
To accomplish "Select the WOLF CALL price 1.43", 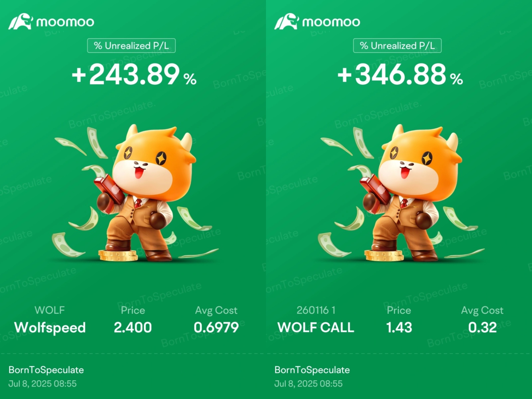I will [x=399, y=328].
